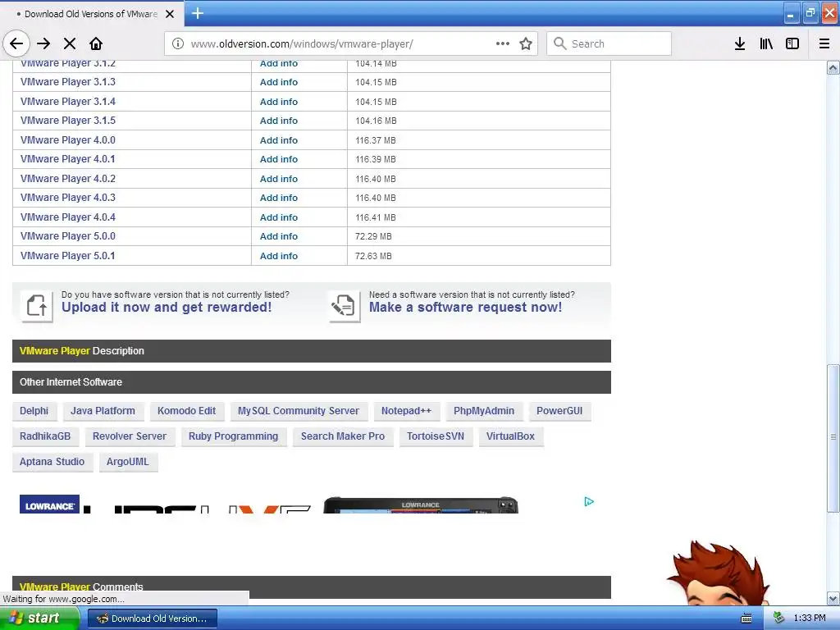Open VMware Player 4.0.4 download
The image size is (840, 630).
(x=68, y=217)
